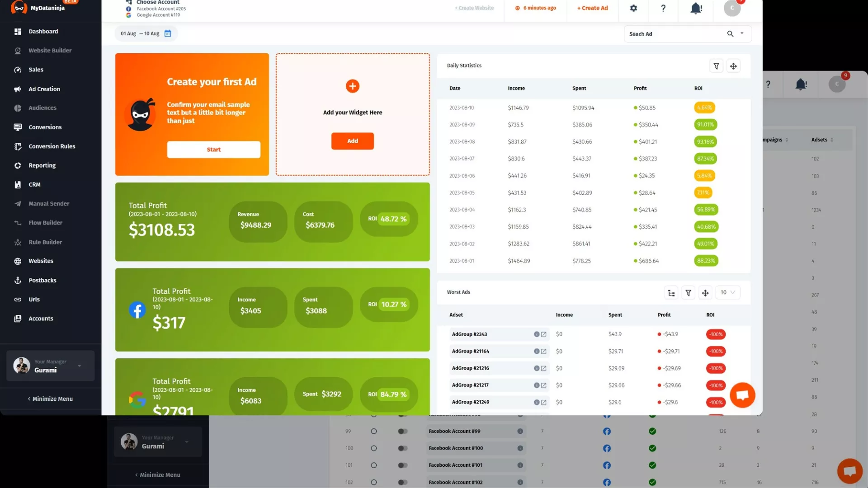
Task: Click the Worst Ads hierarchy grouping icon
Action: click(671, 293)
